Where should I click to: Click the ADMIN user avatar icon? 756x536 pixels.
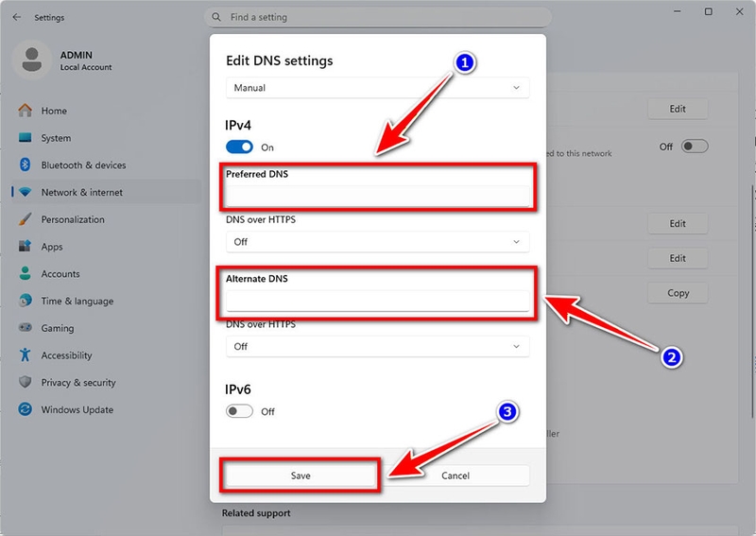32,60
